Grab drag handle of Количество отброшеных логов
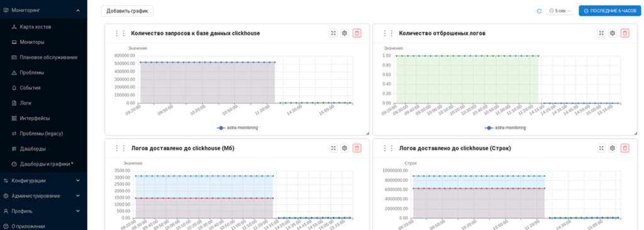This screenshot has width=644, height=230. click(388, 33)
